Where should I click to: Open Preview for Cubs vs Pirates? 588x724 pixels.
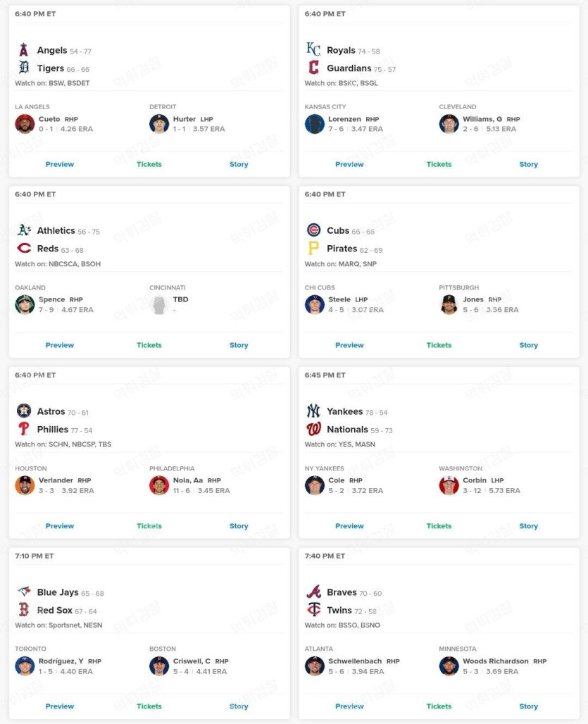[x=349, y=345]
